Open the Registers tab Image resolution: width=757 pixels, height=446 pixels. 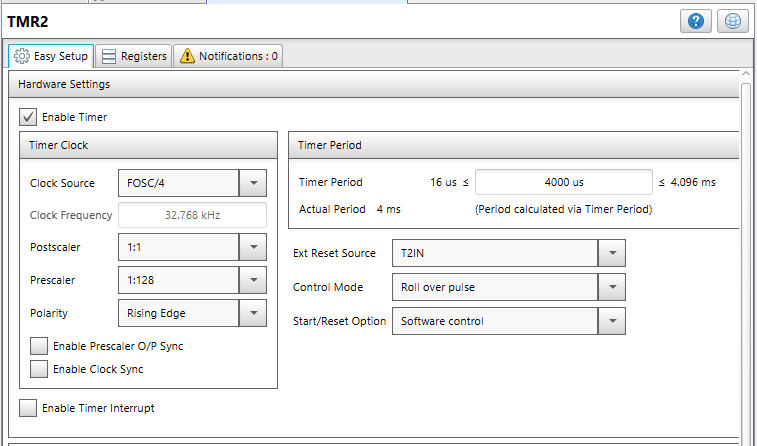pyautogui.click(x=134, y=56)
